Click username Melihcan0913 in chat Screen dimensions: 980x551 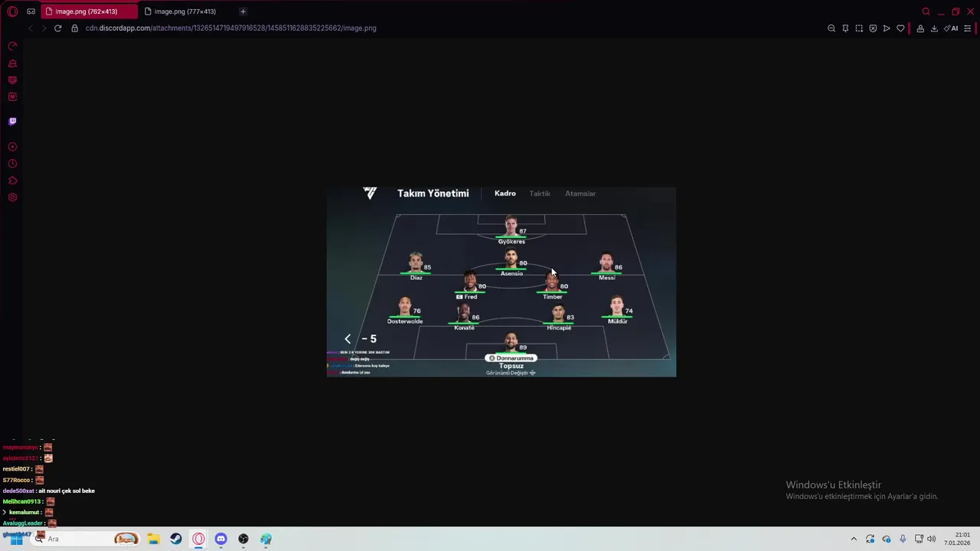tap(22, 501)
